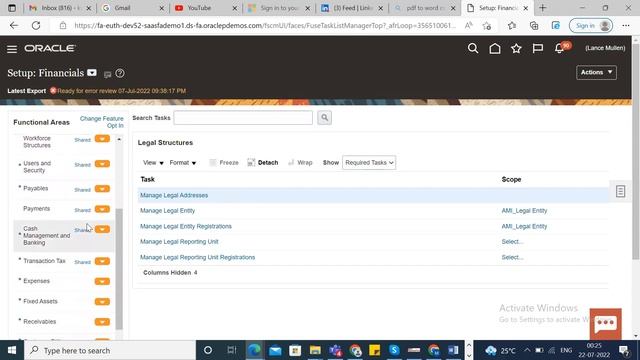Refresh the browser page
Image resolution: width=640 pixels, height=360 pixels.
pos(36,25)
